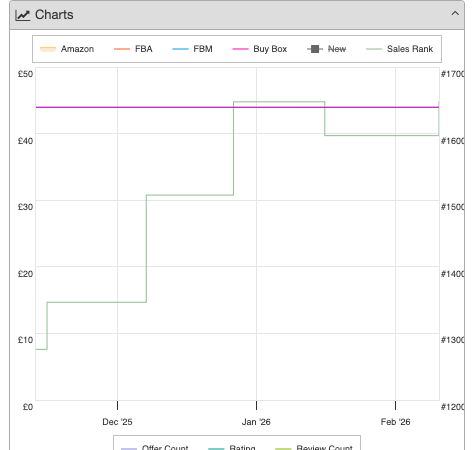Click the Charts line-graph icon

(23, 15)
